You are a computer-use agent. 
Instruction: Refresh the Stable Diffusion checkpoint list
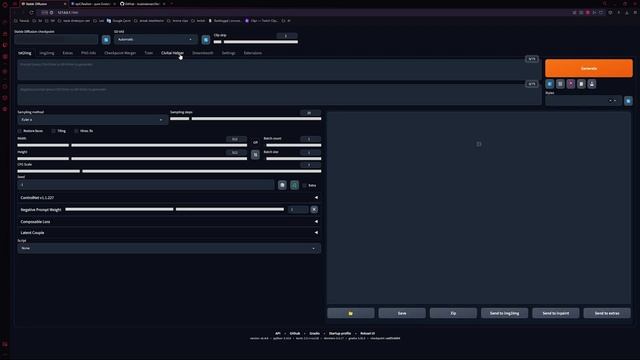[x=106, y=40]
